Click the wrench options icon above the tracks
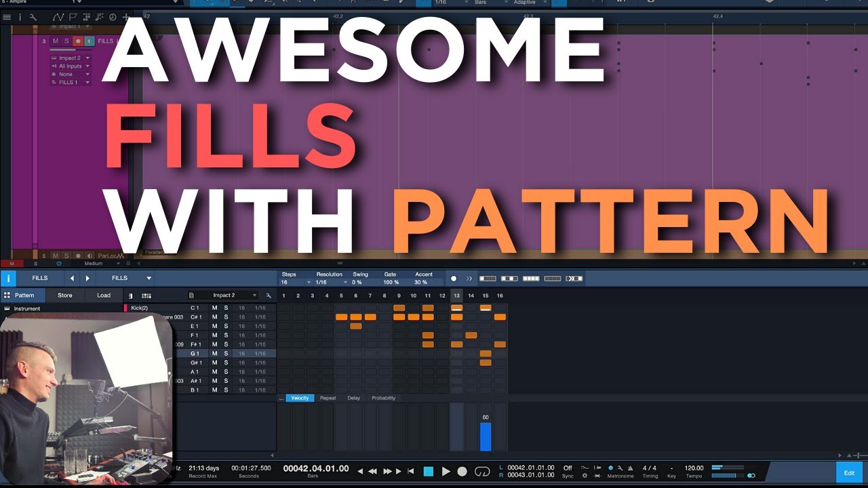Image resolution: width=868 pixels, height=488 pixels. pyautogui.click(x=33, y=17)
